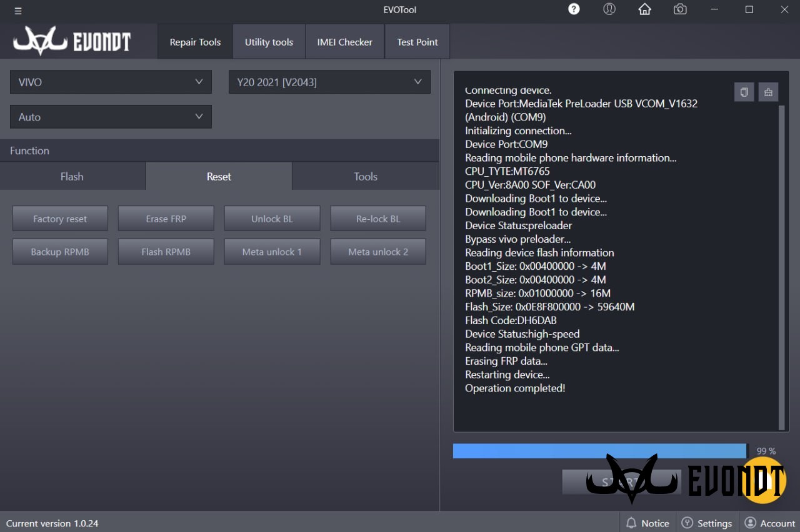Open the VIVO brand dropdown
This screenshot has height=532, width=800.
pos(111,82)
